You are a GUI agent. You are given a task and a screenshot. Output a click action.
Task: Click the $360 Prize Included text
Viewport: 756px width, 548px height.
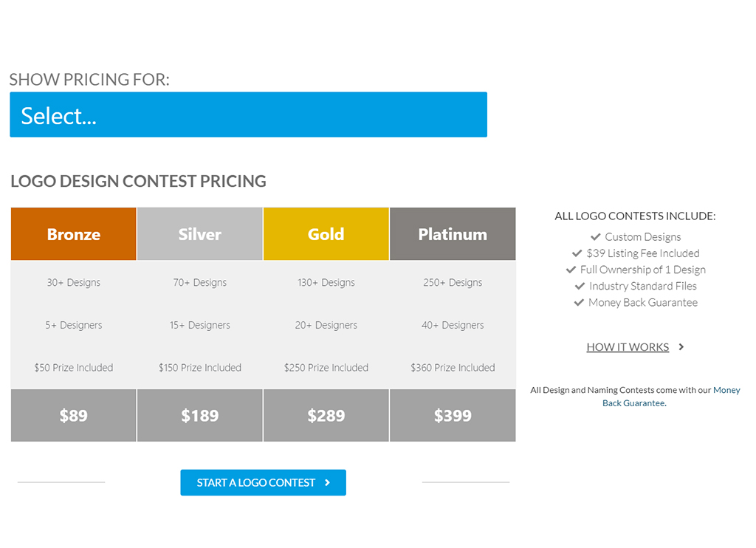click(x=453, y=368)
